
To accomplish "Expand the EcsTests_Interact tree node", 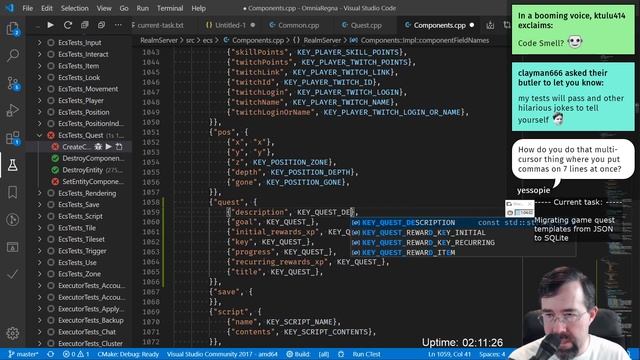I will (x=40, y=54).
